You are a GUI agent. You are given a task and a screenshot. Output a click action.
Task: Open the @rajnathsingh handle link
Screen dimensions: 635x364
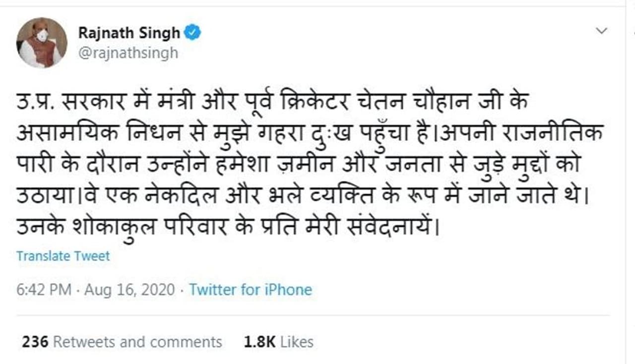(x=128, y=53)
